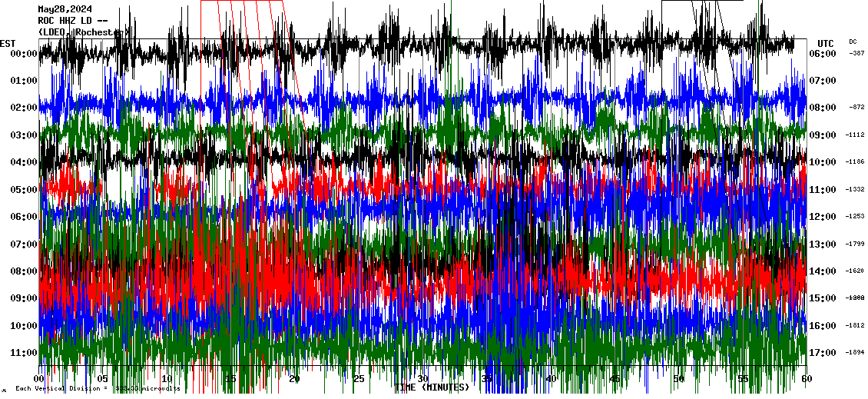Select the 07:00 EST time label
This screenshot has height=399, width=868.
(x=25, y=244)
